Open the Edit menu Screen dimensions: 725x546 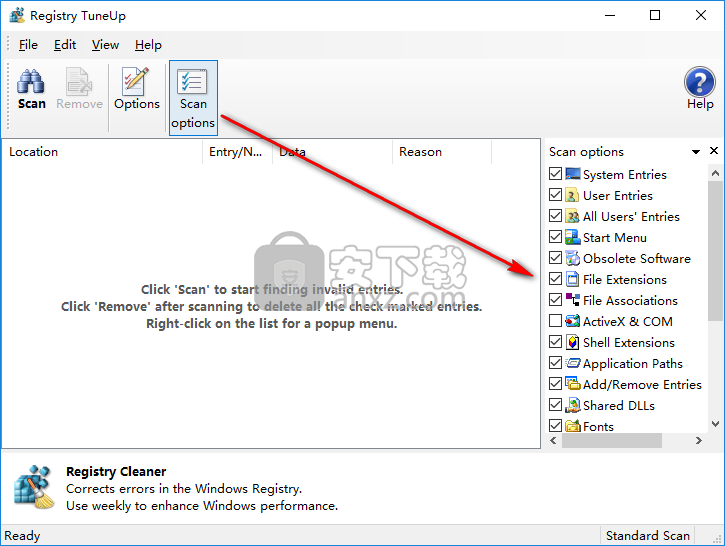[x=65, y=45]
